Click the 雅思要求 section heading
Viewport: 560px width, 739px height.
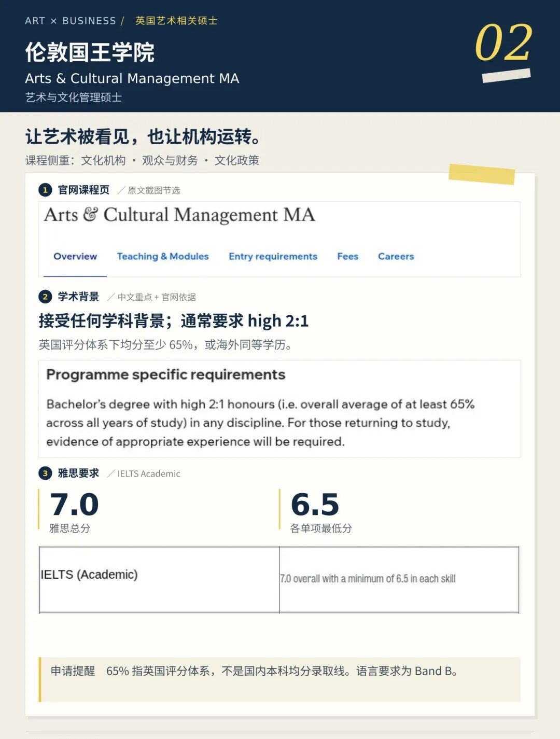click(78, 473)
